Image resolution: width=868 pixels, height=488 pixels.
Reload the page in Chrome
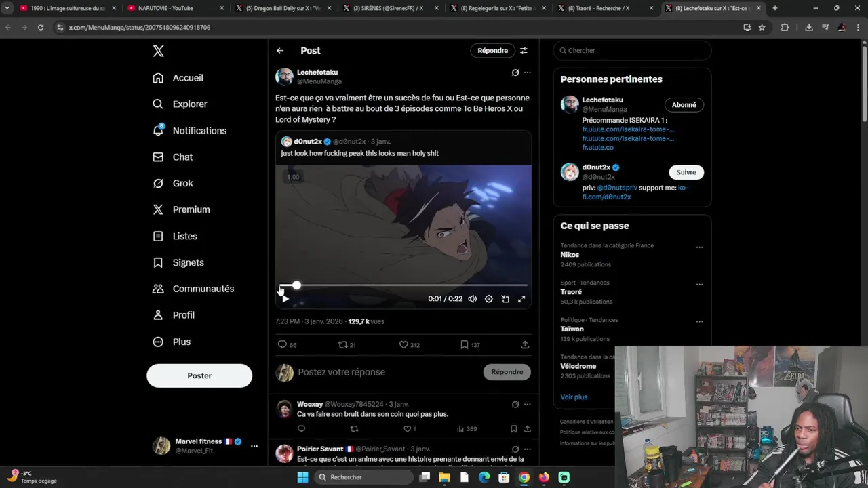tap(41, 28)
